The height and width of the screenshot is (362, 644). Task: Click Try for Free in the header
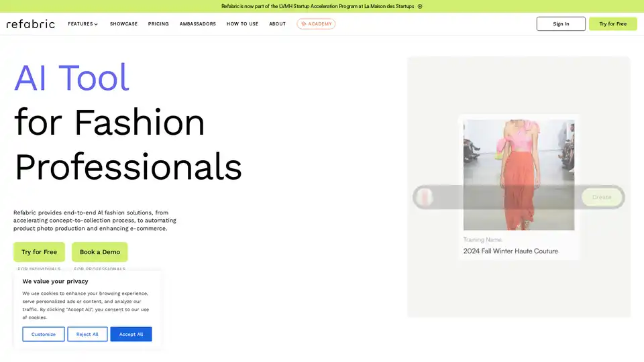click(x=612, y=24)
